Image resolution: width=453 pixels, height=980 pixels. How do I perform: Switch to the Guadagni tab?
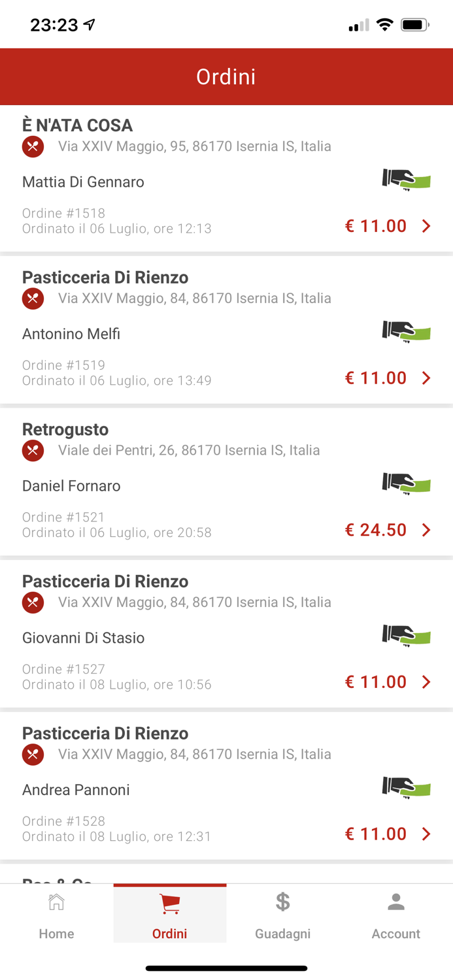tap(282, 913)
